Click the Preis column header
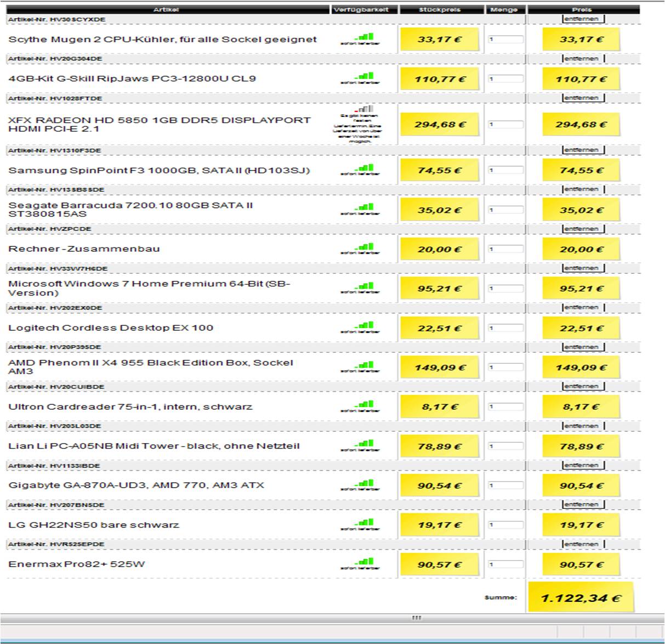 [582, 9]
